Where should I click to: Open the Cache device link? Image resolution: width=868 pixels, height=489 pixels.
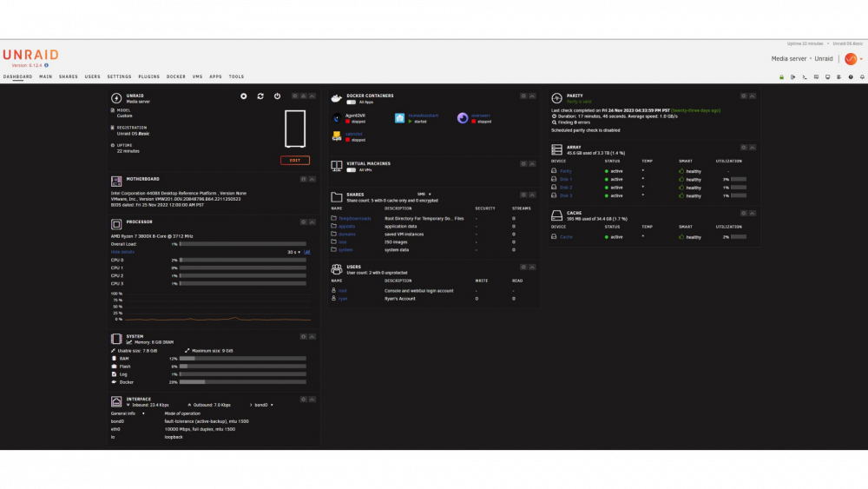click(x=566, y=237)
